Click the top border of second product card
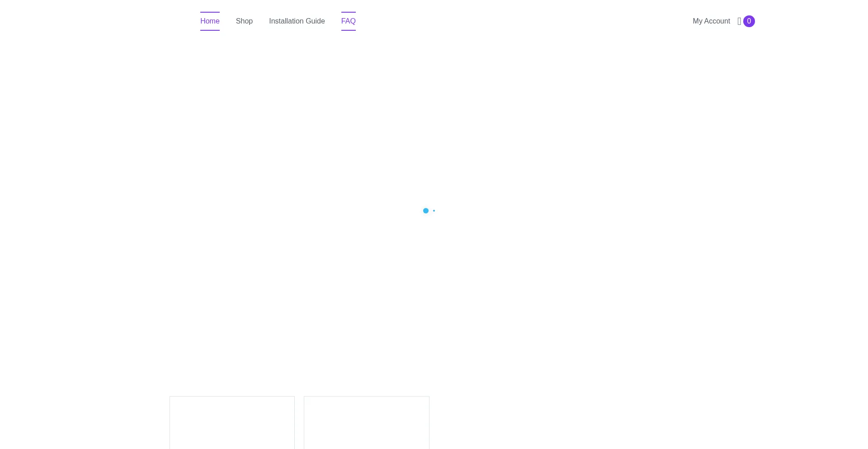The image size is (868, 449). (367, 397)
